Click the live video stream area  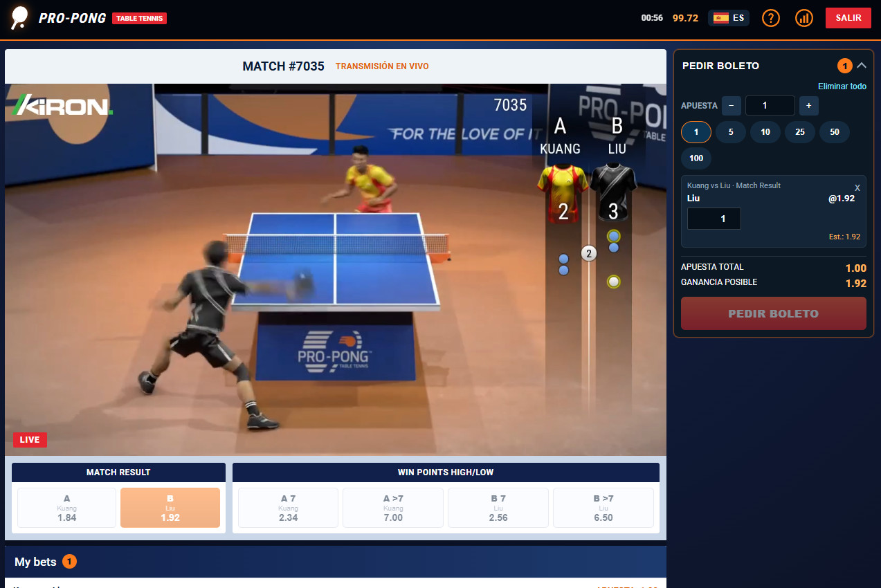[336, 270]
